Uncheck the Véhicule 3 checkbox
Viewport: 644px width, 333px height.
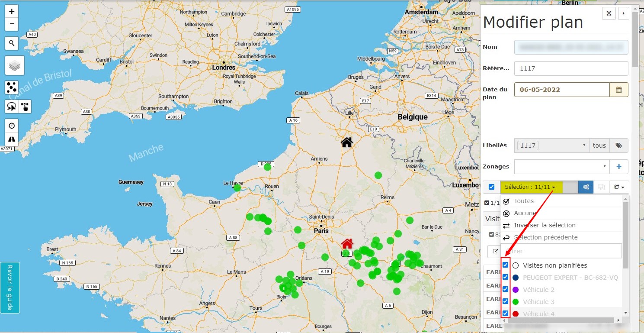coord(505,301)
